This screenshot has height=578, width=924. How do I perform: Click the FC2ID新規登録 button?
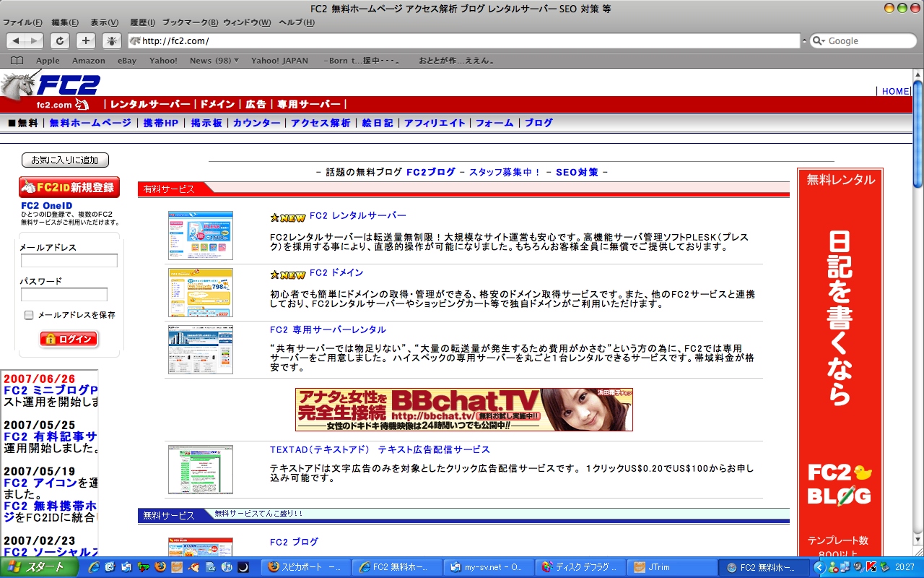[x=69, y=187]
